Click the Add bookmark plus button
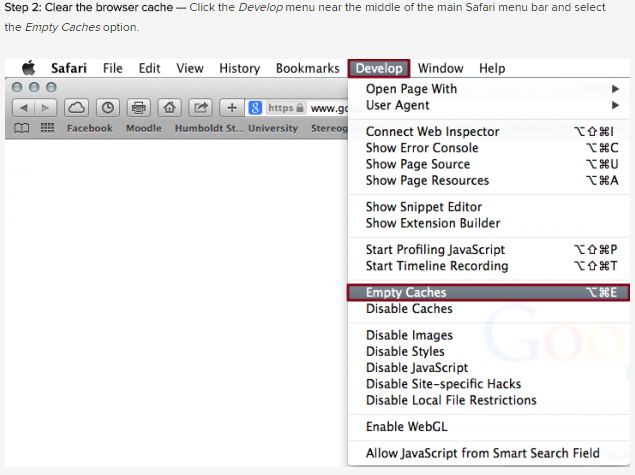 tap(232, 108)
